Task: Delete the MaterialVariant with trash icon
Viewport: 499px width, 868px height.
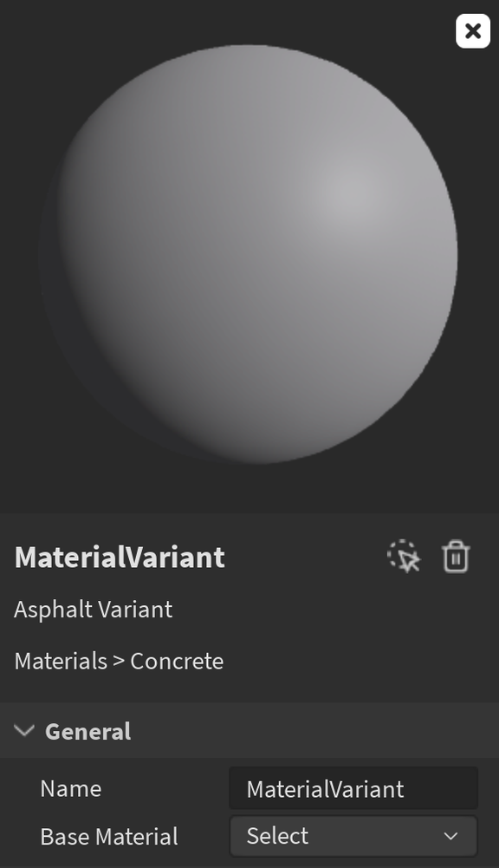Action: (456, 557)
